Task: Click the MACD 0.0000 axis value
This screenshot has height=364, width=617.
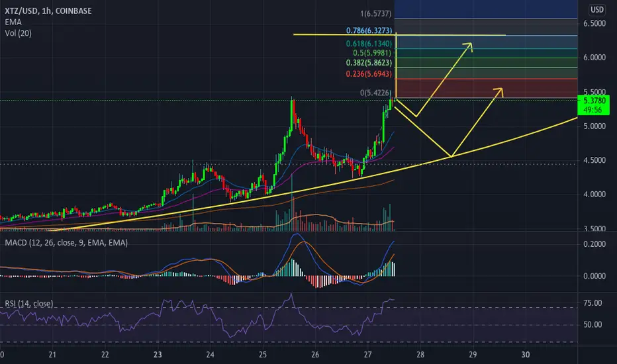Action: (594, 276)
